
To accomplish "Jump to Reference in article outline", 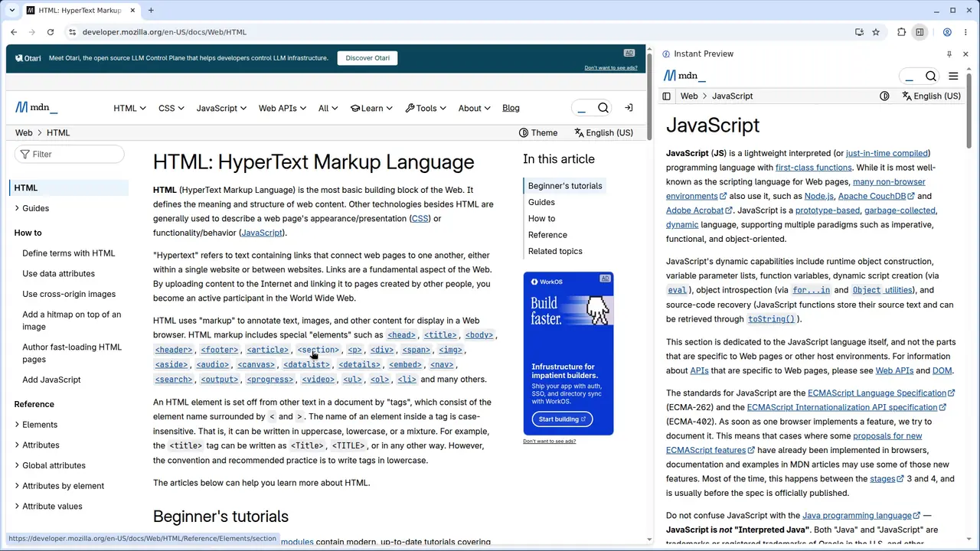I will 547,235.
